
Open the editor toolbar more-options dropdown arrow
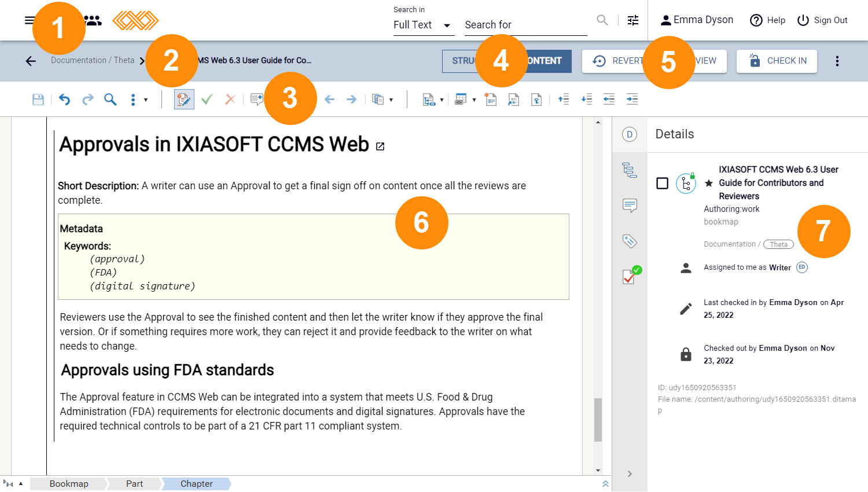tap(145, 100)
